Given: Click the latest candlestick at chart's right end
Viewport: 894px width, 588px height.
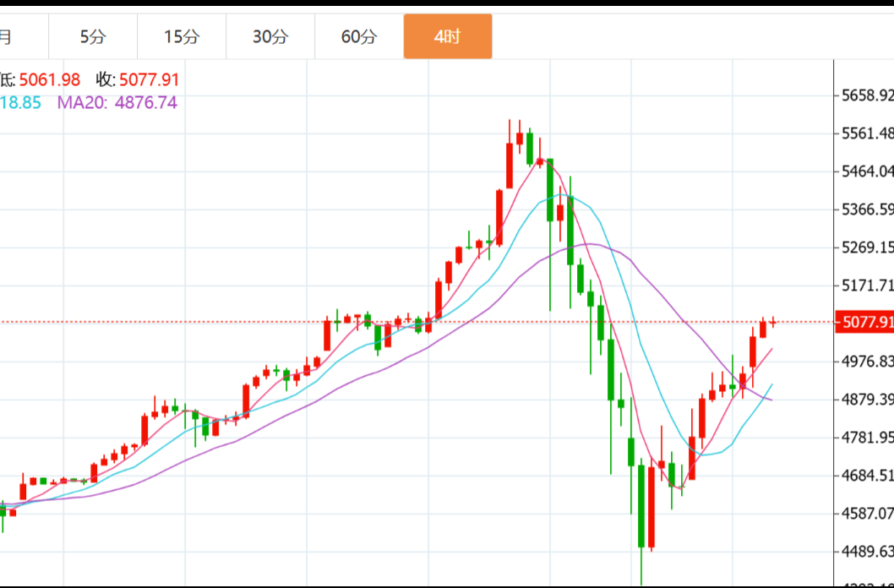Looking at the screenshot, I should coord(772,321).
